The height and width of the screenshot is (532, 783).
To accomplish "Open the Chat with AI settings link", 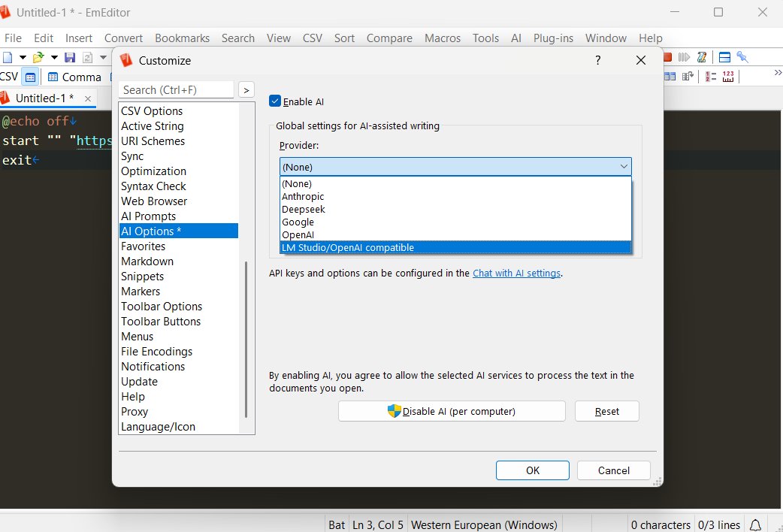I will pos(516,274).
